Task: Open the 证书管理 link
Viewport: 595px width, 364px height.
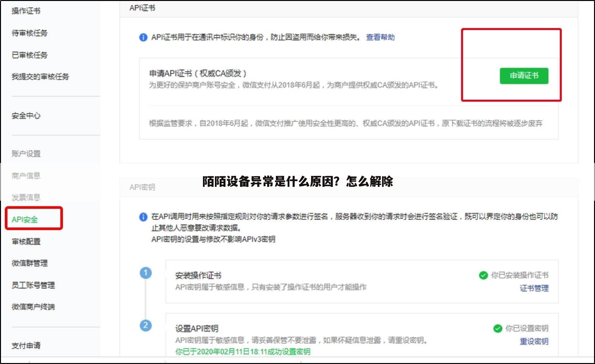Action: [534, 288]
